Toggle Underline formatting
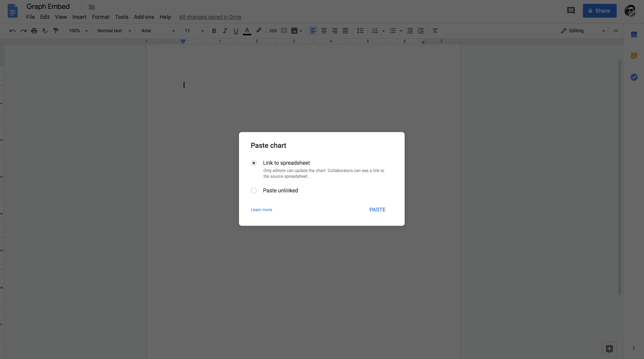The width and height of the screenshot is (644, 359). (236, 31)
